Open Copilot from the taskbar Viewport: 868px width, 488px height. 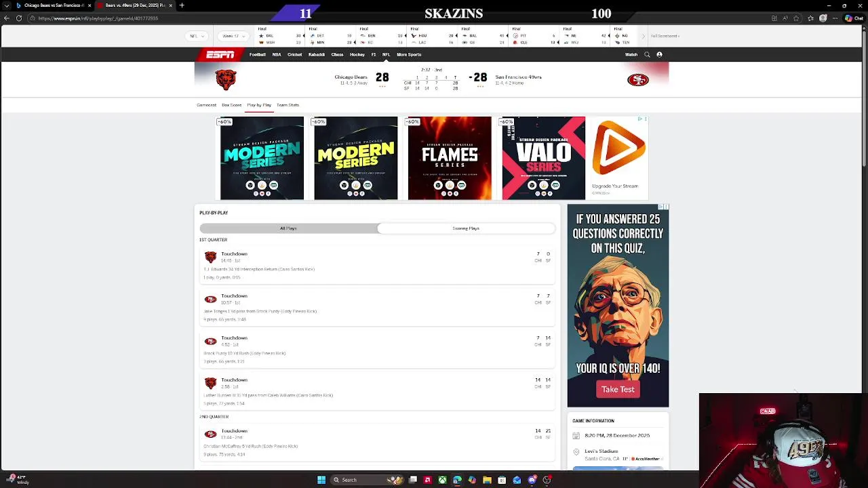click(472, 480)
